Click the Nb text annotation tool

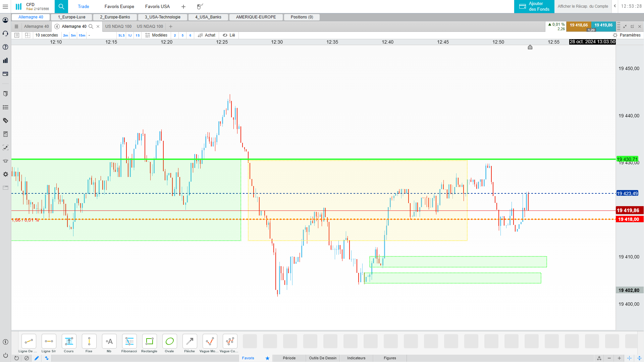coord(109,342)
